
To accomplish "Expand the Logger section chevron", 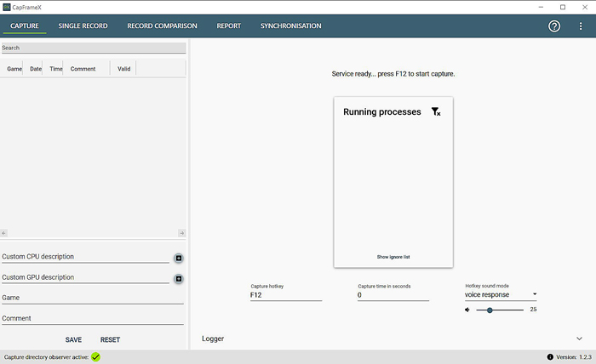I will 579,338.
